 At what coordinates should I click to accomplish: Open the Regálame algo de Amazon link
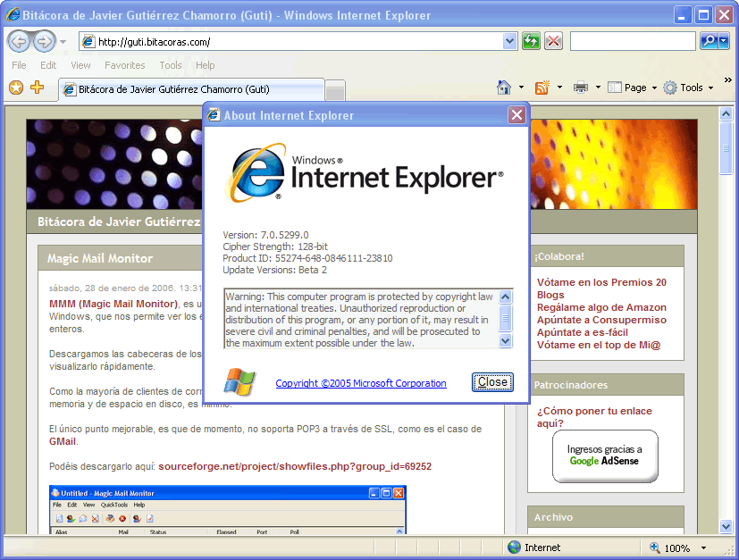pyautogui.click(x=601, y=307)
